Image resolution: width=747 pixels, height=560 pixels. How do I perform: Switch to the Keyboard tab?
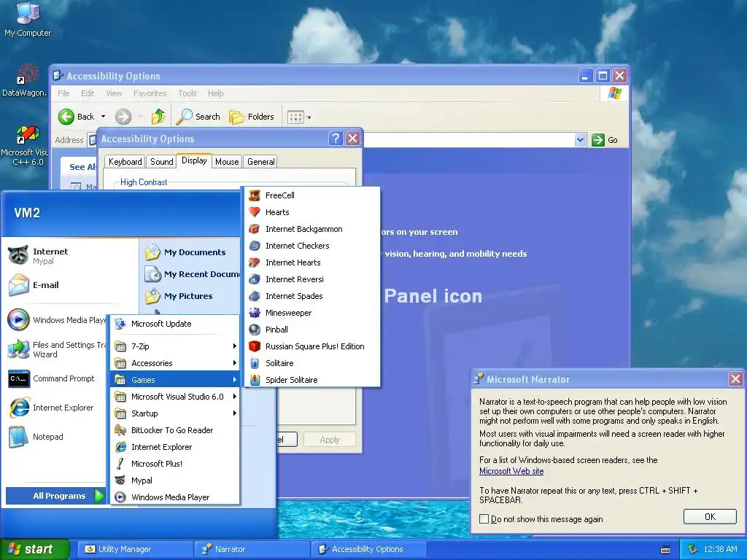(x=125, y=162)
